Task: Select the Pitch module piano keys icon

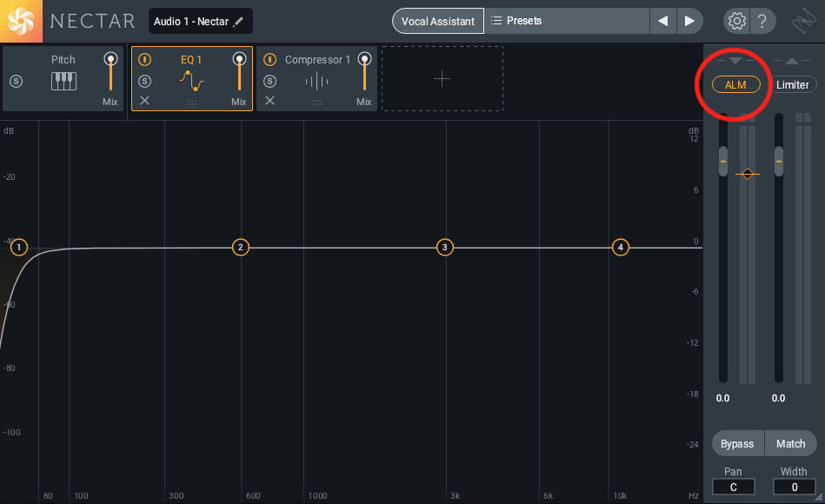Action: pyautogui.click(x=63, y=81)
